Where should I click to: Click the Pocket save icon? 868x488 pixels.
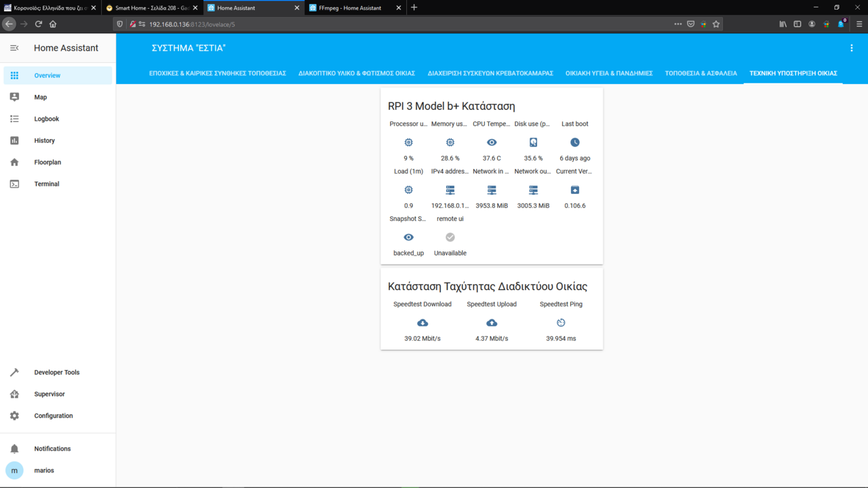(691, 24)
